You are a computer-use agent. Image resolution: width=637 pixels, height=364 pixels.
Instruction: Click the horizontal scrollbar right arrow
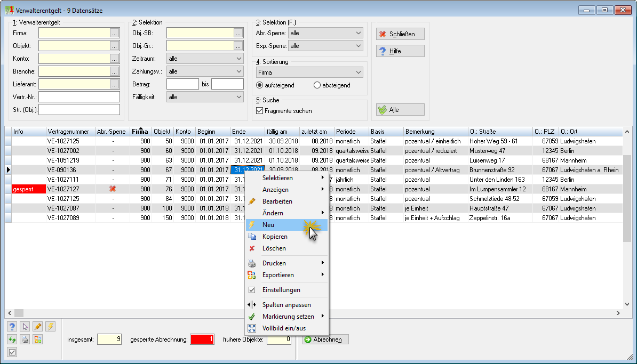click(618, 313)
